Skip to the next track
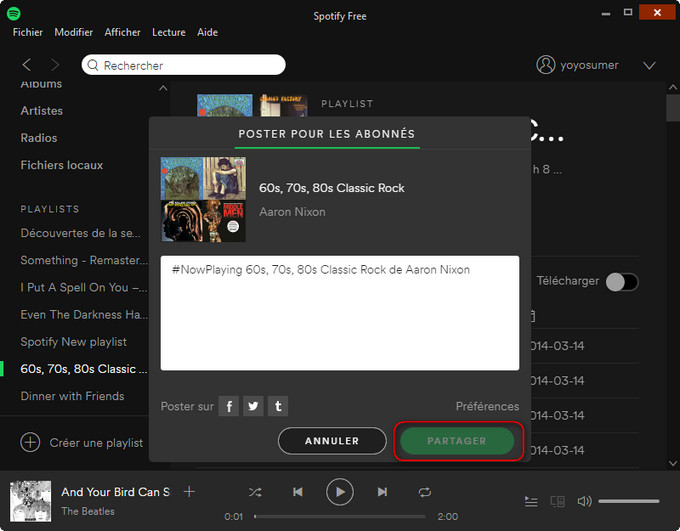The height and width of the screenshot is (531, 680). pyautogui.click(x=382, y=492)
